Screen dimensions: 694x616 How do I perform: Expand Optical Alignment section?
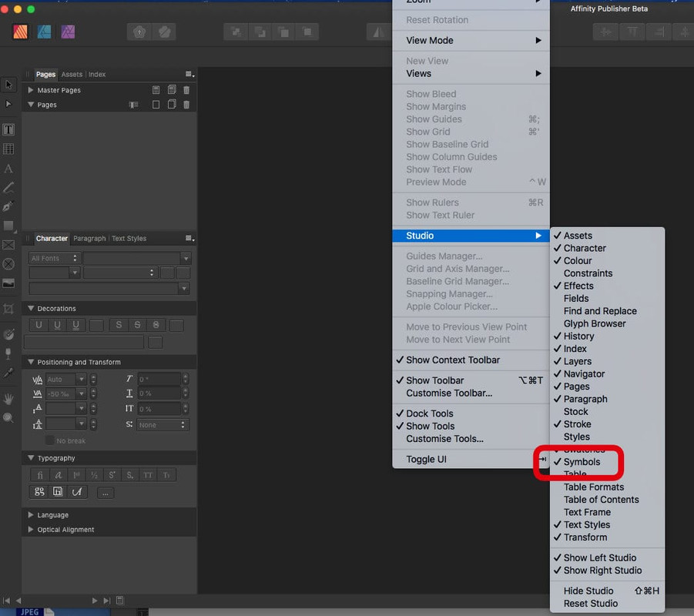point(31,530)
